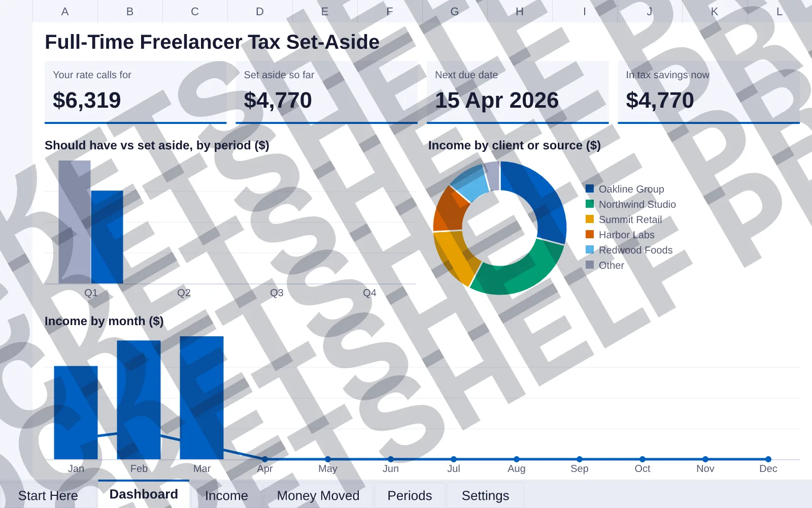Open the Start Here sheet tab
Viewport: 812px width, 508px height.
pos(48,495)
